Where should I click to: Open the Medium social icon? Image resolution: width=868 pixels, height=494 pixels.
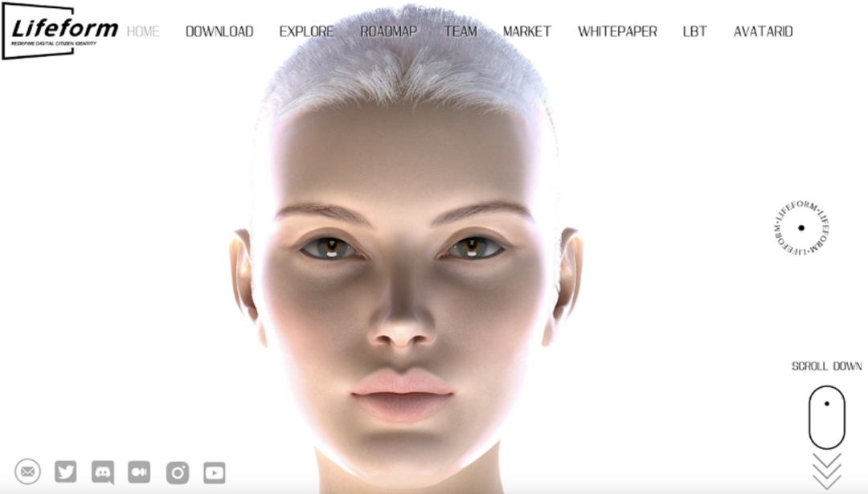tap(139, 472)
